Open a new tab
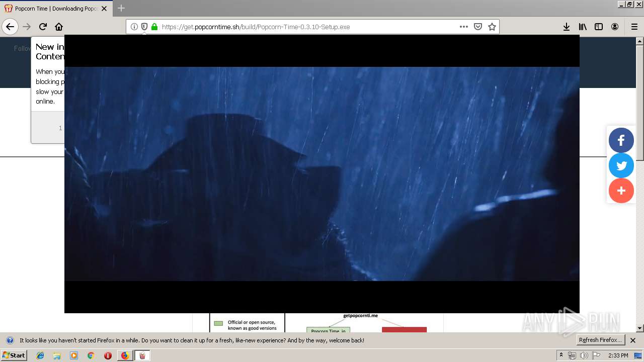Viewport: 644px width, 362px height. (x=121, y=8)
